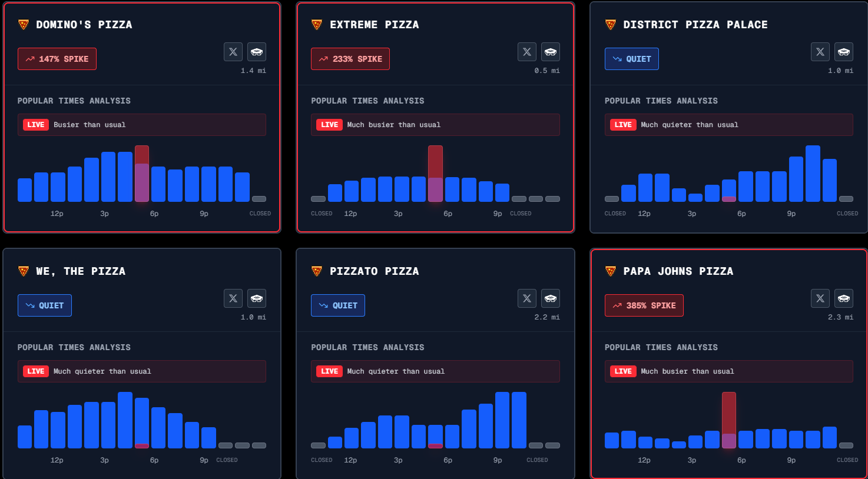The height and width of the screenshot is (479, 868).
Task: Click the live red bar in Papa Johns chart
Action: pos(729,420)
